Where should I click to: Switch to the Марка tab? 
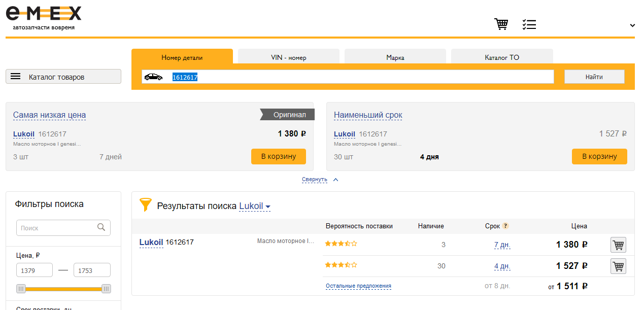[395, 57]
